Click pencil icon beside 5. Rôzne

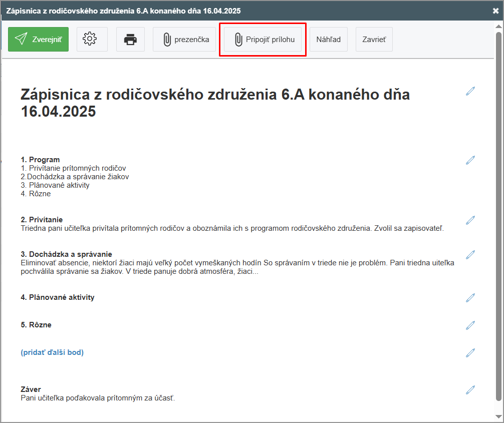click(x=470, y=325)
